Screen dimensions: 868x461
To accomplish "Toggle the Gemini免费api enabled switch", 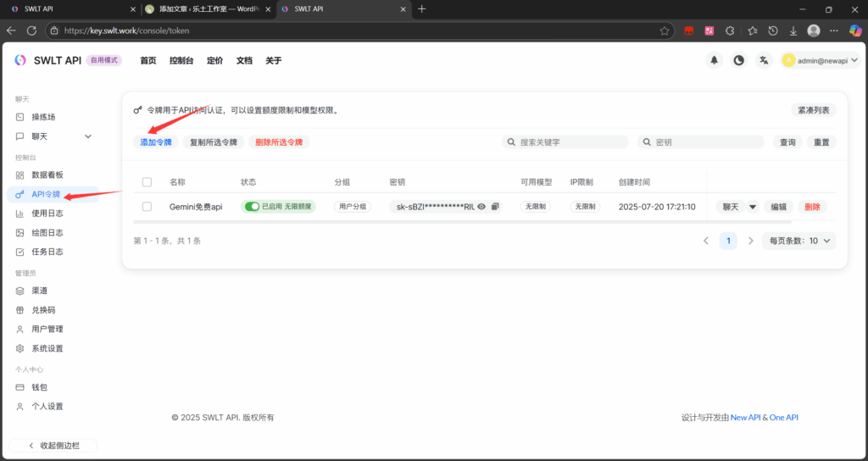I will pyautogui.click(x=251, y=207).
